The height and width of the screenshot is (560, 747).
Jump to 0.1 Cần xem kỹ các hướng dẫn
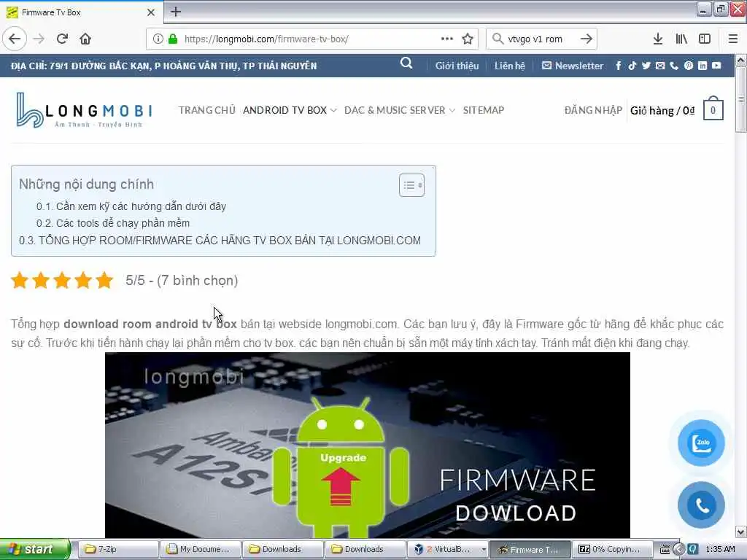click(x=131, y=206)
